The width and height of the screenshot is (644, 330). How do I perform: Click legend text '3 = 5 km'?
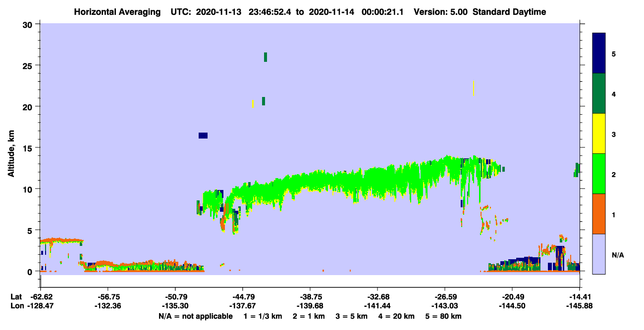point(352,316)
